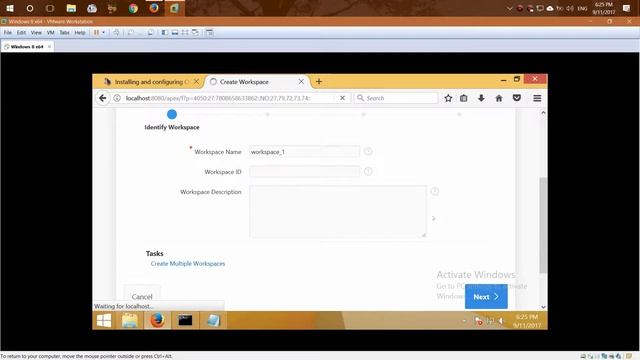Open the command prompt in guest taskbar
The image size is (640, 360).
pyautogui.click(x=185, y=320)
